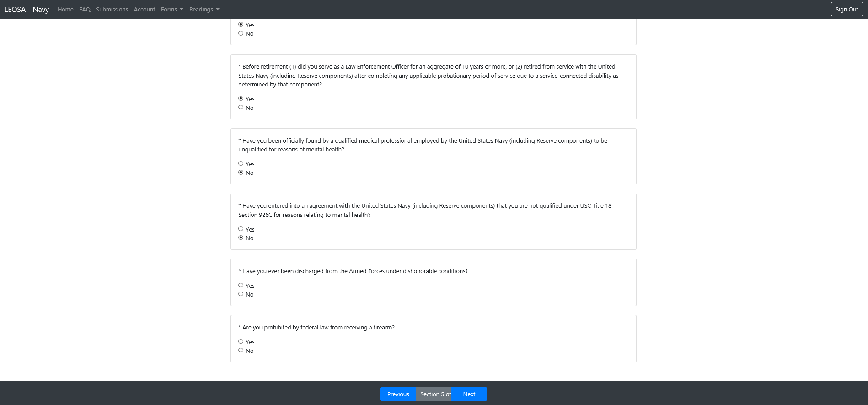Select Yes radio in the topmost question
868x405 pixels.
click(241, 24)
